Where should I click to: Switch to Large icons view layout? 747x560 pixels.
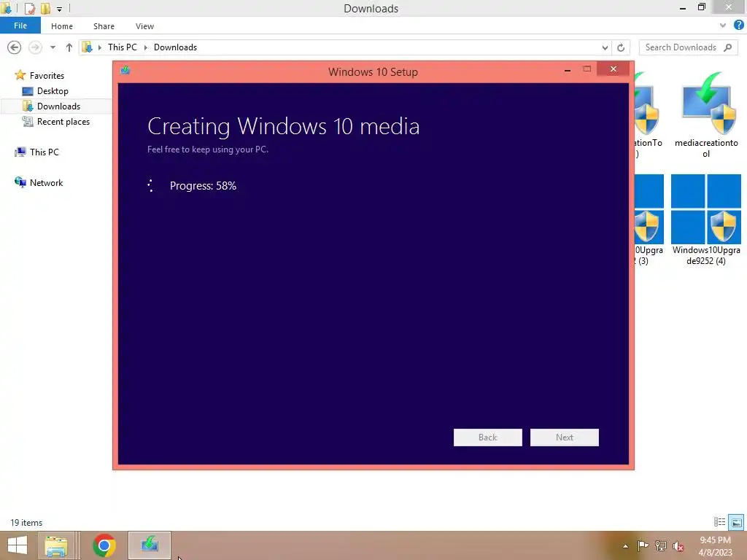point(736,522)
